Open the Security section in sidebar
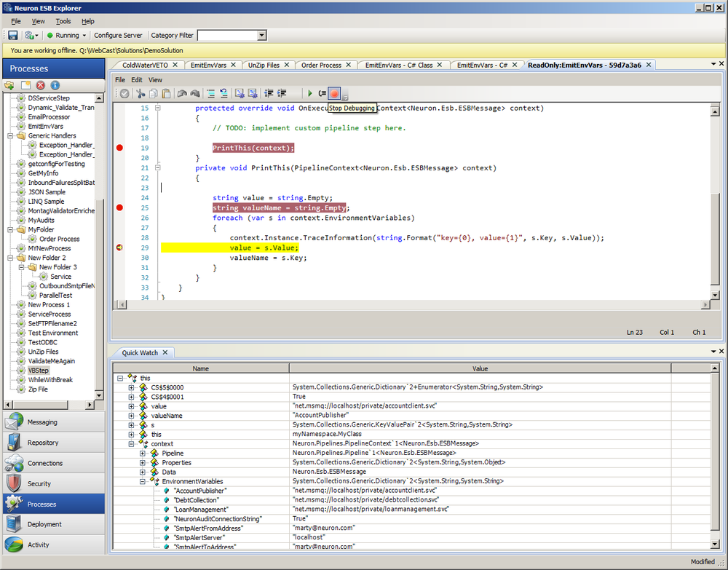 click(54, 483)
